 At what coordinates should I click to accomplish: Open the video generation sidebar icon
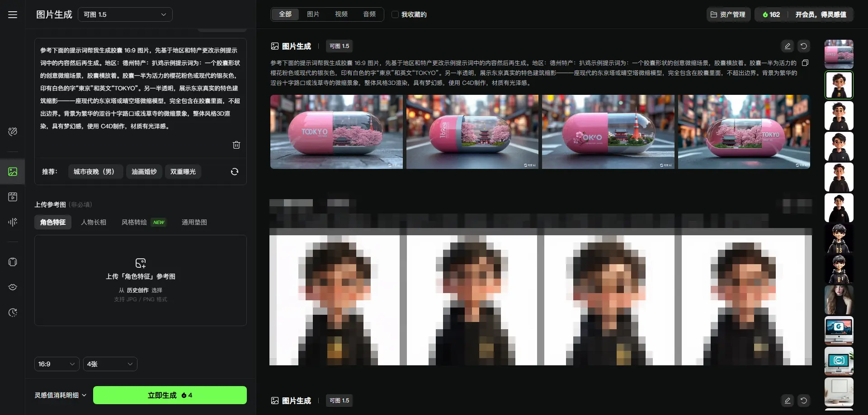pyautogui.click(x=13, y=197)
